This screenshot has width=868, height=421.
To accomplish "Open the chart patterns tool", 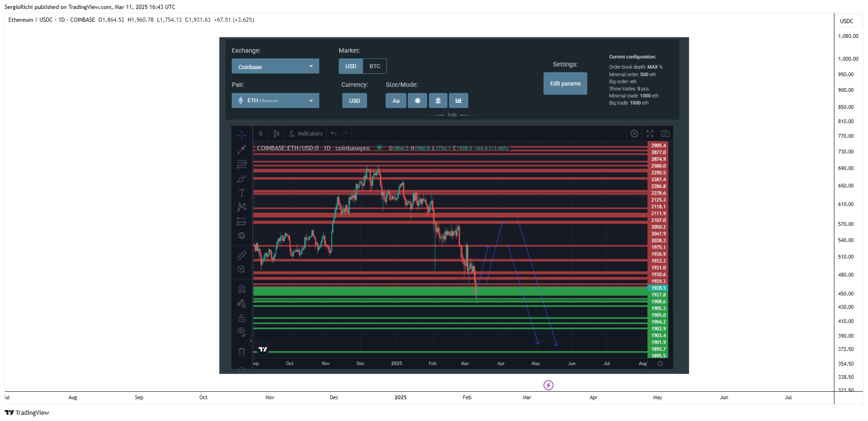I will click(x=242, y=207).
